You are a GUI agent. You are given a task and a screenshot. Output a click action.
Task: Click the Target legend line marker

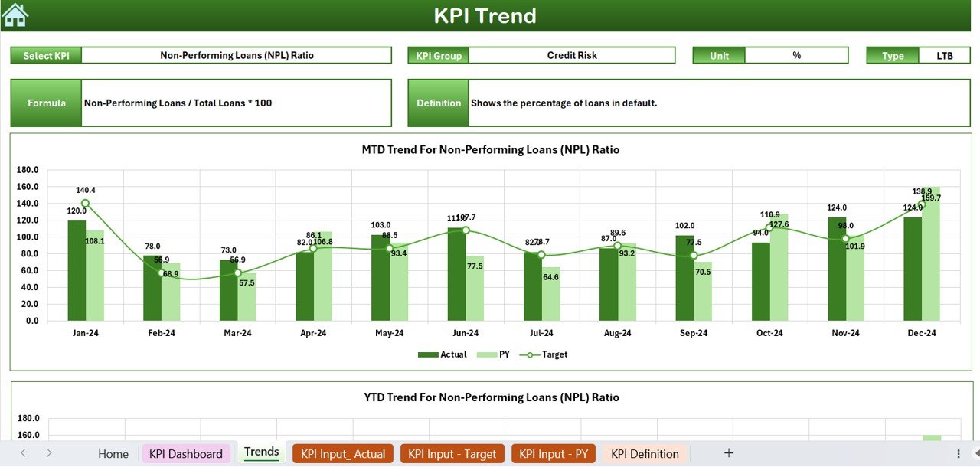coord(529,354)
